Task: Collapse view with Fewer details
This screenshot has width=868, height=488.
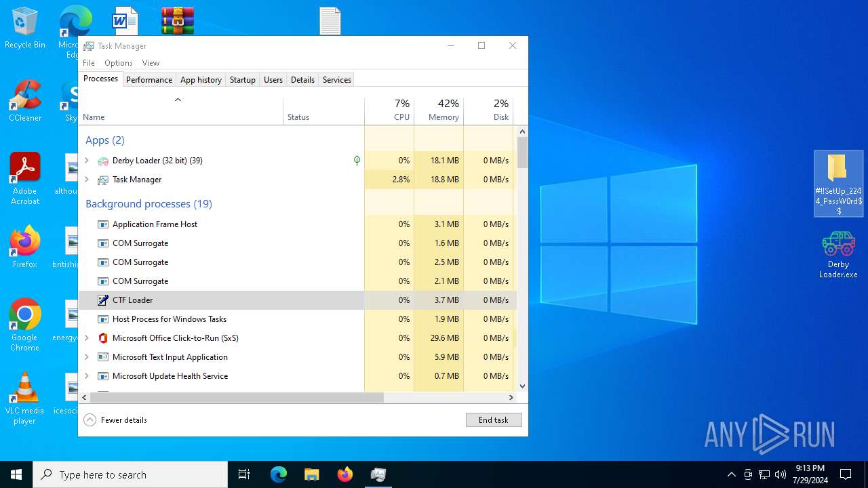Action: 115,420
